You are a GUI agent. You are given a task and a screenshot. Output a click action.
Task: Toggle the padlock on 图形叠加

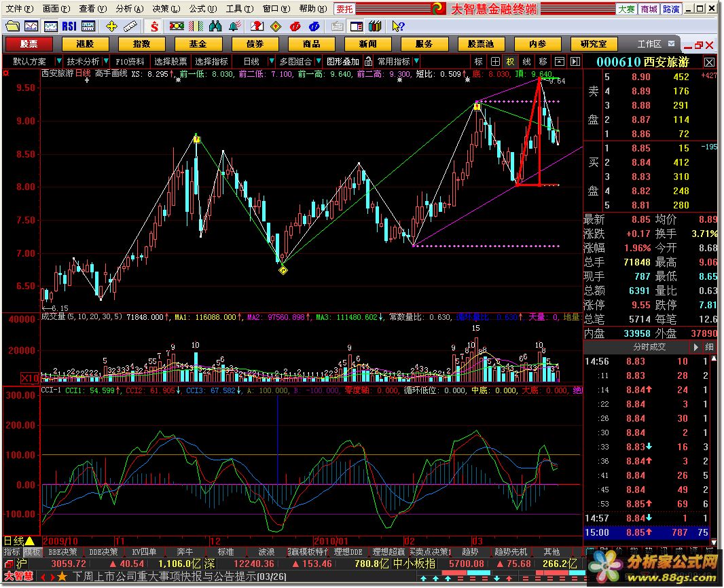click(368, 61)
